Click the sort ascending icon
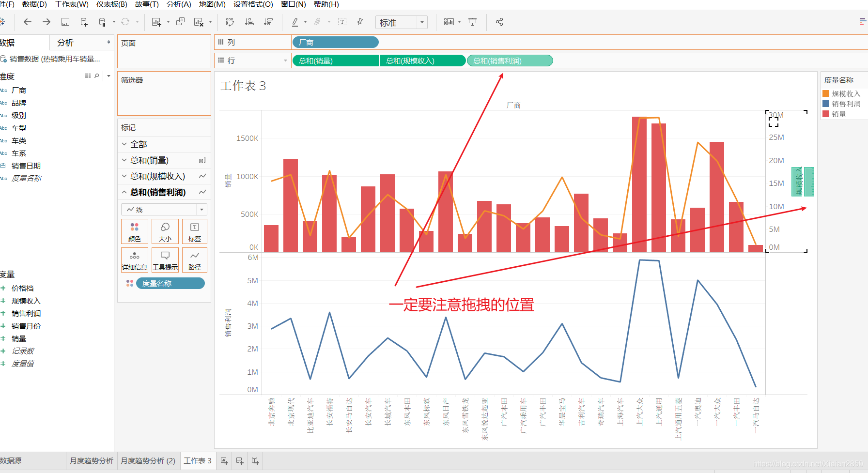 click(x=249, y=22)
